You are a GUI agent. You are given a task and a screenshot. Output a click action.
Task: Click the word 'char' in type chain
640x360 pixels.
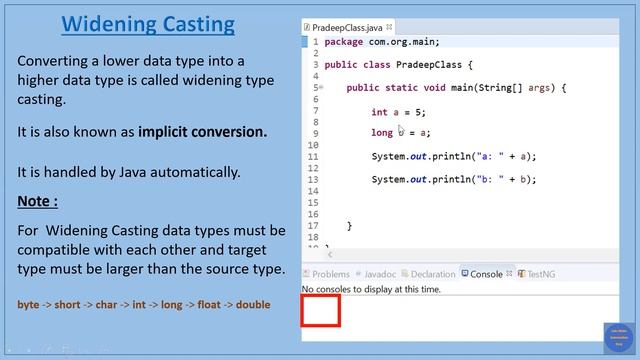(106, 304)
